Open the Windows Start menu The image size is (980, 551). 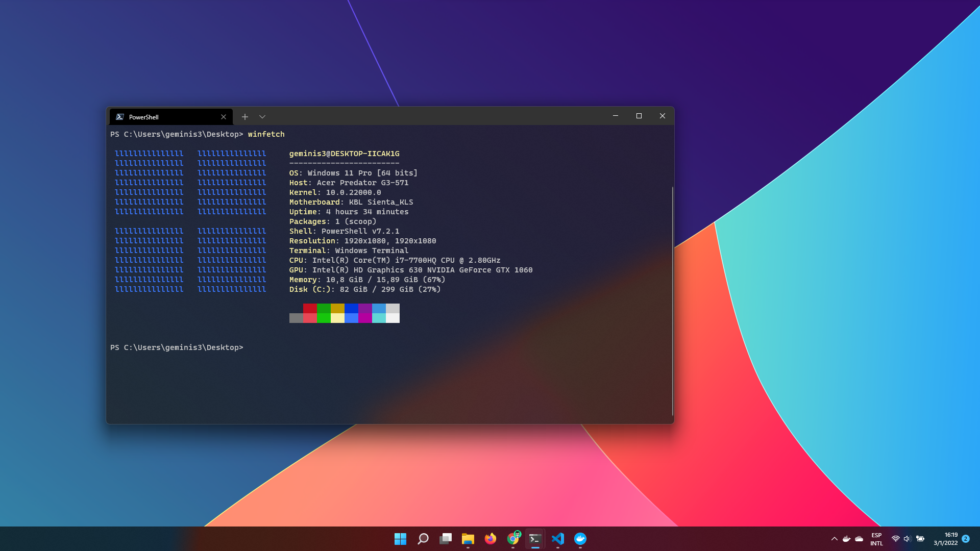tap(400, 539)
